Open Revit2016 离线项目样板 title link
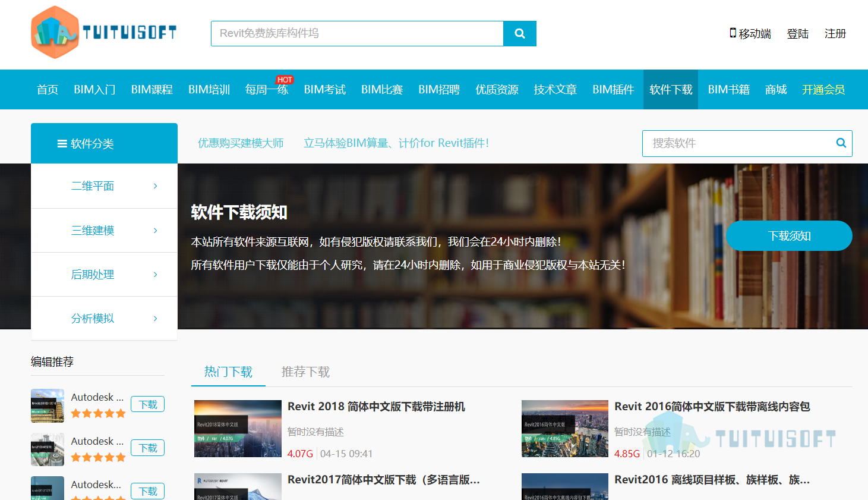The width and height of the screenshot is (868, 500). pos(712,480)
